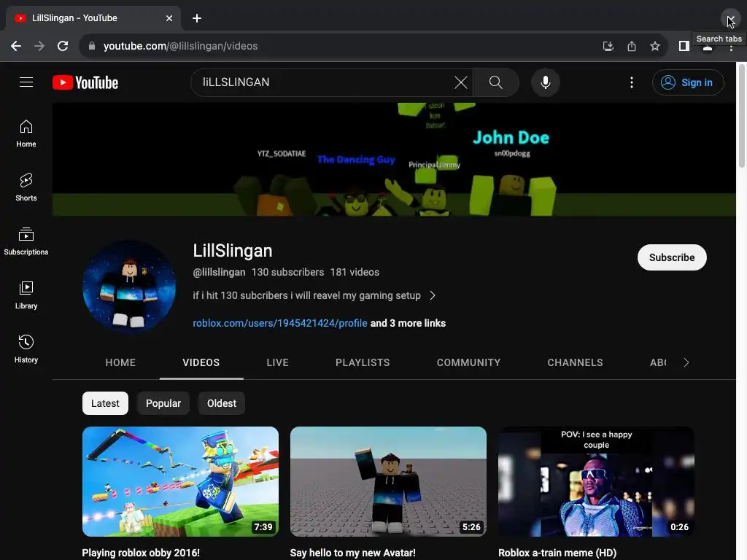
Task: Click the channel banner image
Action: 394,159
